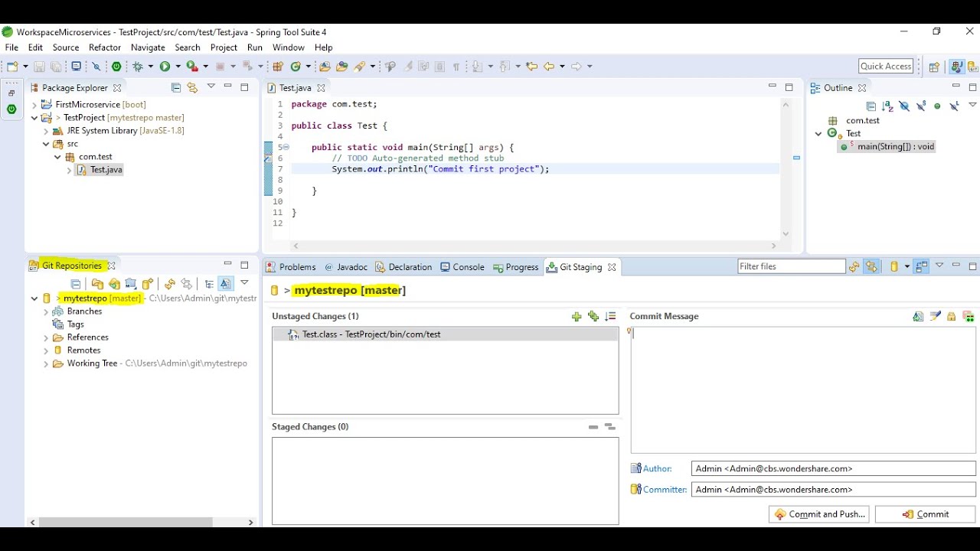This screenshot has height=551, width=980.
Task: Toggle Hide Static Fields and Methods in Outline
Action: [921, 106]
